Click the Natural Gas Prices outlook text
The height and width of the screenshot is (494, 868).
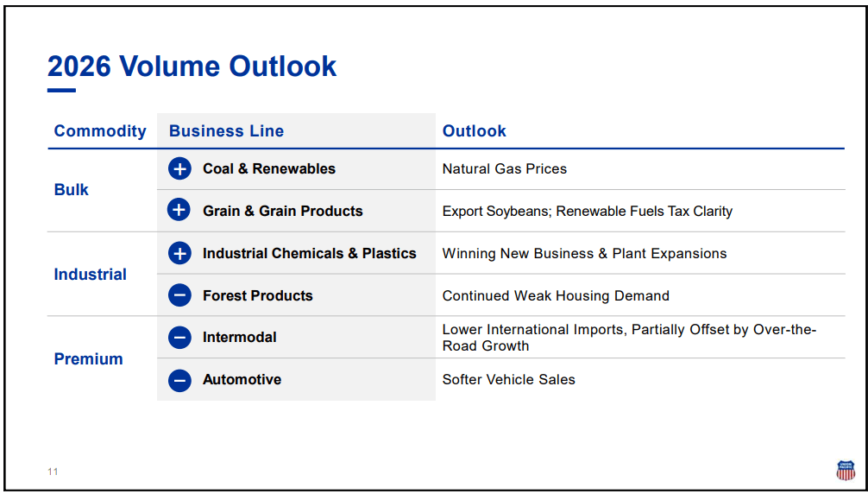pos(505,169)
